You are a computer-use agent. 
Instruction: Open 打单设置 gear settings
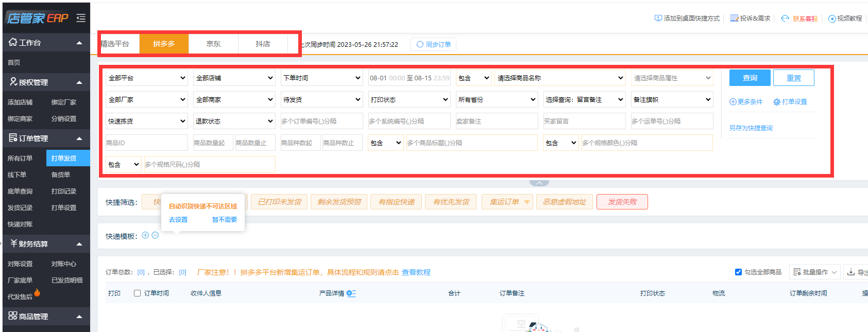pyautogui.click(x=777, y=102)
